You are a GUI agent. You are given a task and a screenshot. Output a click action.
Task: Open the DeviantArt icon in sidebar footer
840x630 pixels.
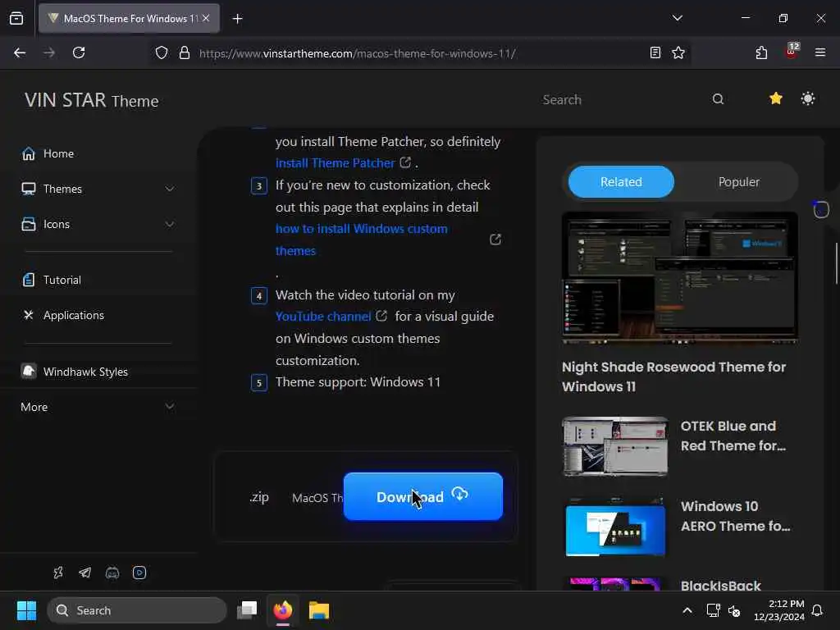pos(58,573)
